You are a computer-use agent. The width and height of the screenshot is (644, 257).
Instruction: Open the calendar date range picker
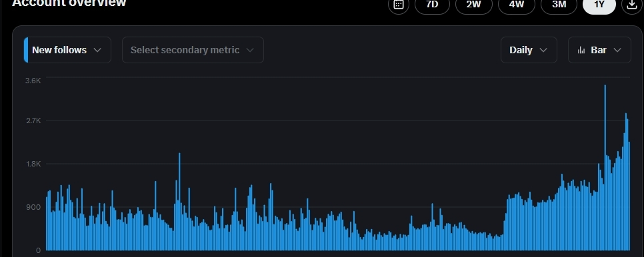pos(399,5)
